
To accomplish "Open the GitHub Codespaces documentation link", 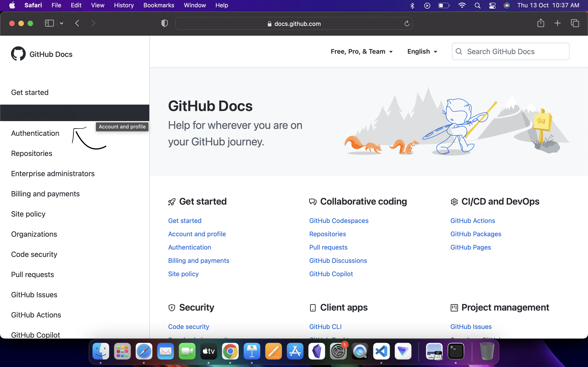I will 339,221.
